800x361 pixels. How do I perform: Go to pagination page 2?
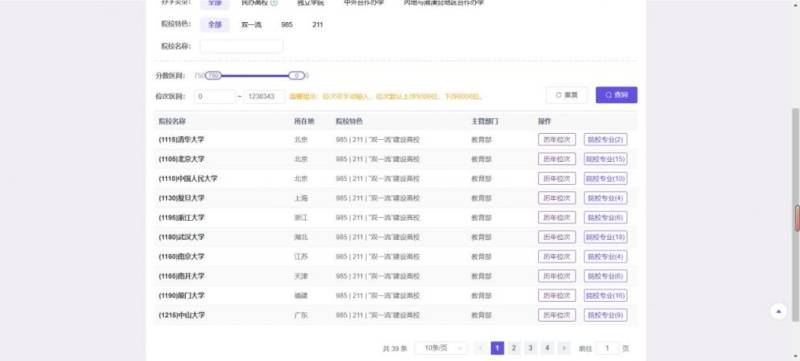514,348
